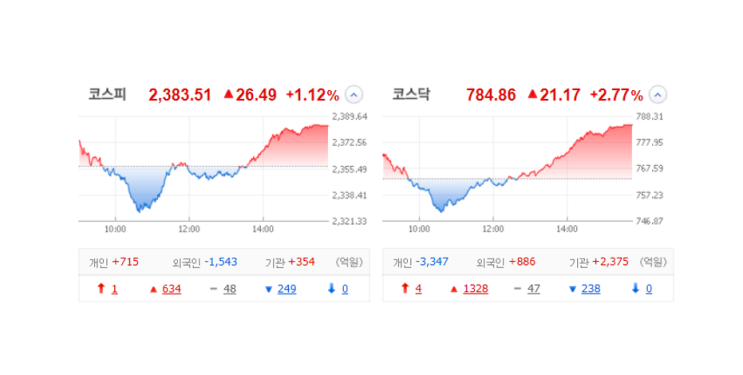743x375 pixels.
Task: Click the 코스피 falling blue triangle icon
Action: [x=268, y=289]
